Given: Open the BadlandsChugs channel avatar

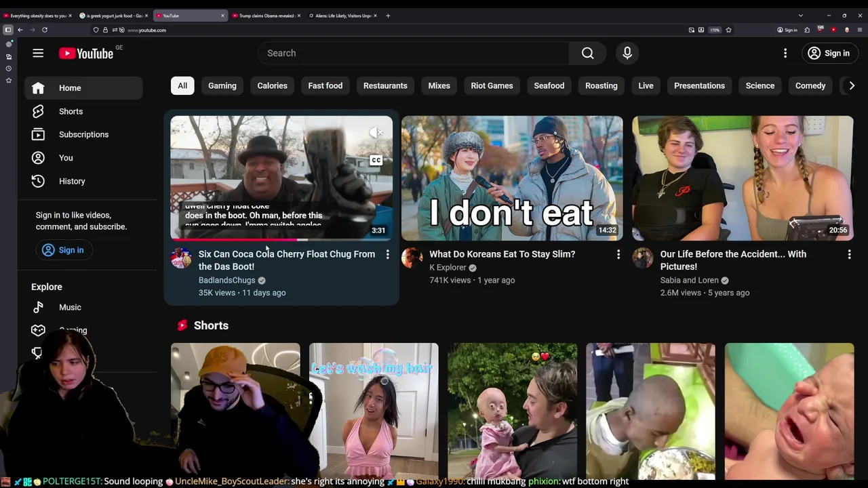Looking at the screenshot, I should 181,258.
